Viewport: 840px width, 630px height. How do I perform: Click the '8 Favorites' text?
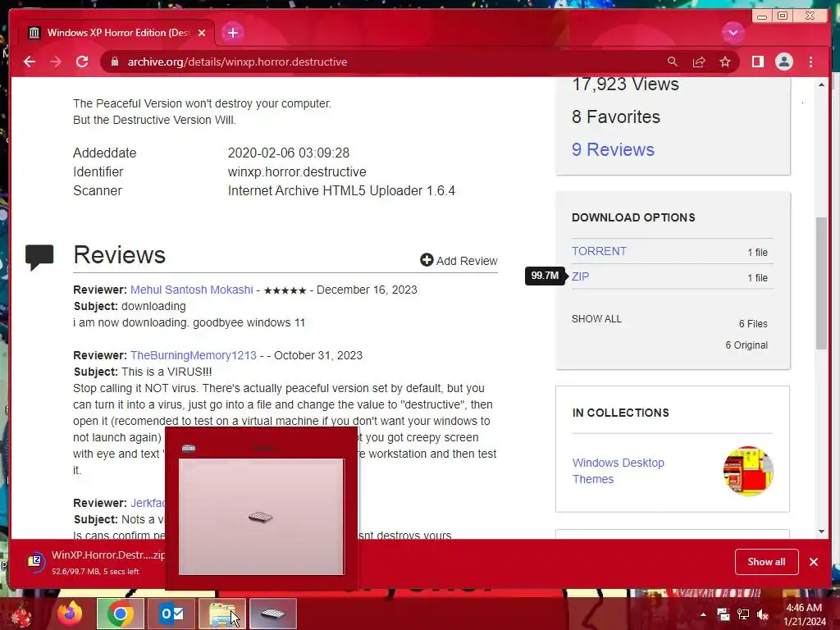coord(615,116)
